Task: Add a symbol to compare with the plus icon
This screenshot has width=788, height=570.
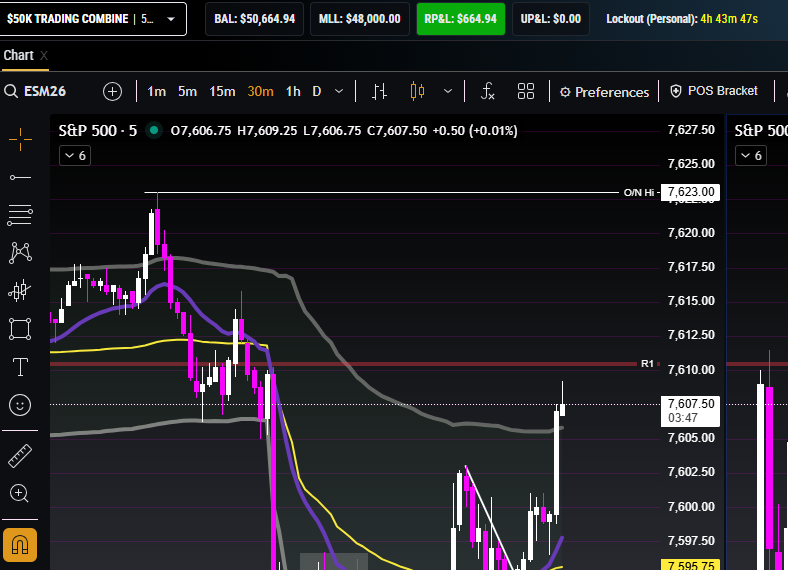Action: pyautogui.click(x=113, y=91)
